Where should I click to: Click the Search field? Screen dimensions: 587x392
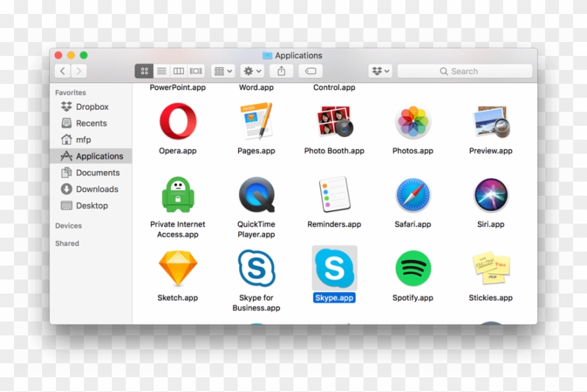pyautogui.click(x=465, y=71)
